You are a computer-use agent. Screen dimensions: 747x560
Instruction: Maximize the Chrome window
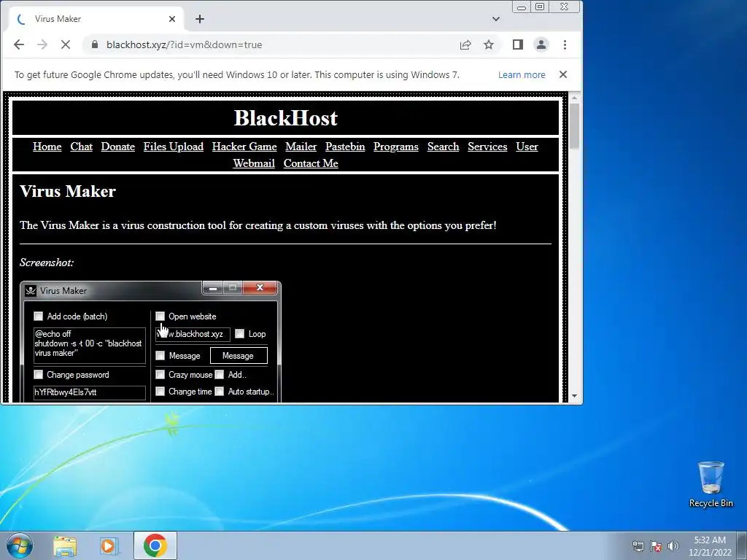click(x=540, y=7)
